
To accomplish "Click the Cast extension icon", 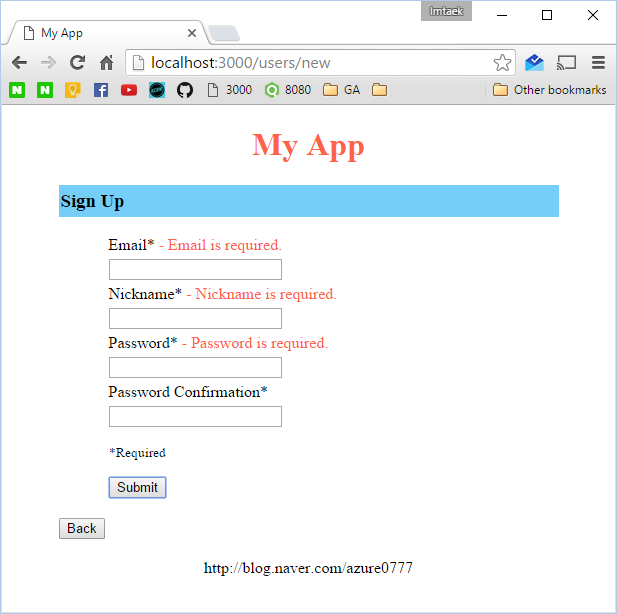I will 567,62.
